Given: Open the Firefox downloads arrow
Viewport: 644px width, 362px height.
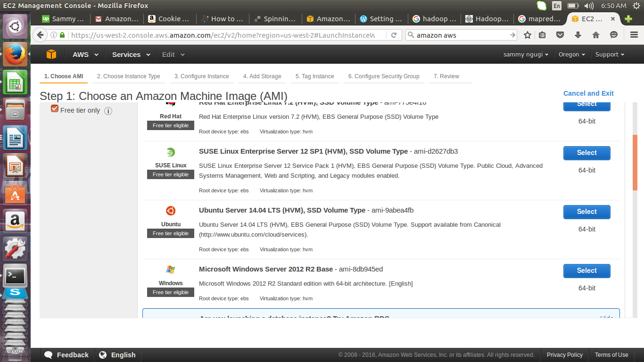Looking at the screenshot, I should pyautogui.click(x=578, y=35).
